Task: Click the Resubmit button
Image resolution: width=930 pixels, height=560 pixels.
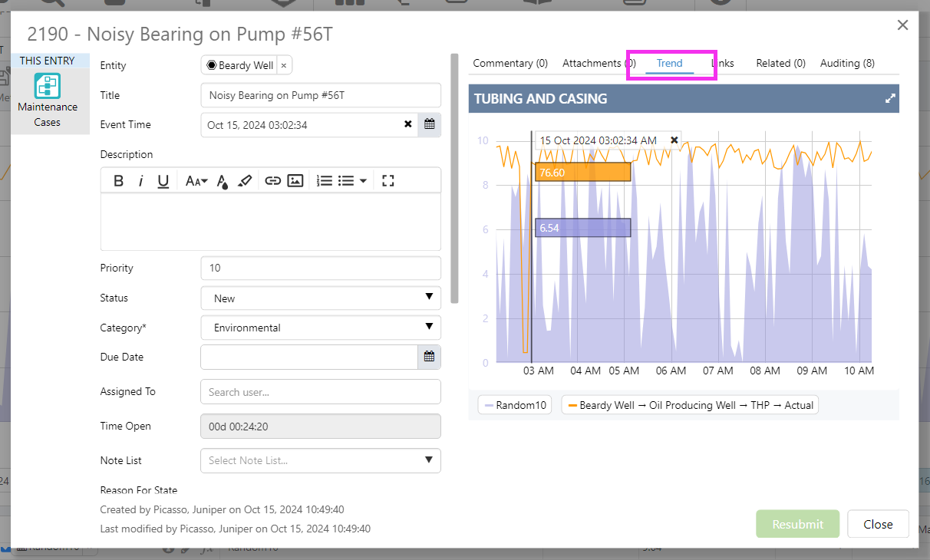Action: [797, 525]
